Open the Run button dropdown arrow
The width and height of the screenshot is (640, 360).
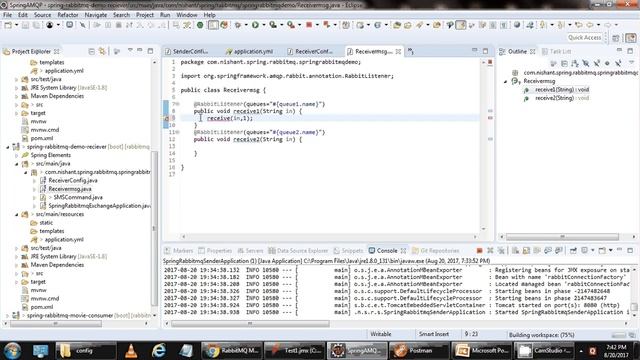(263, 25)
